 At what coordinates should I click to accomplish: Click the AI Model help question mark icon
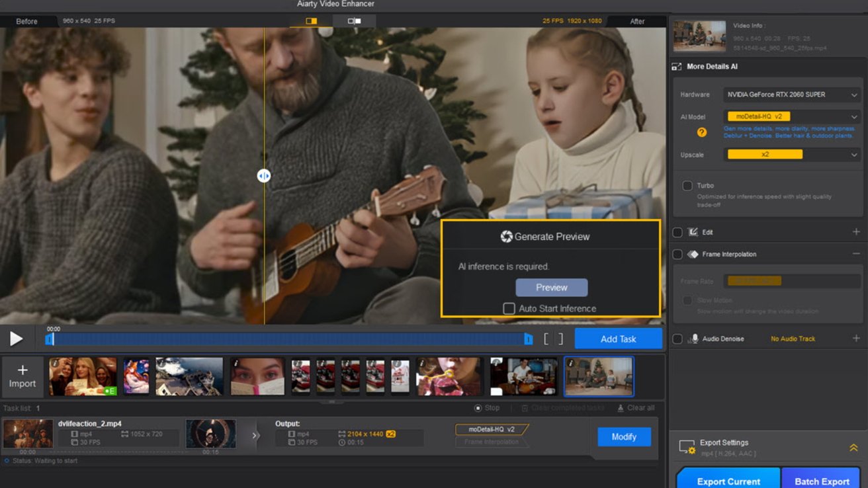coord(702,132)
